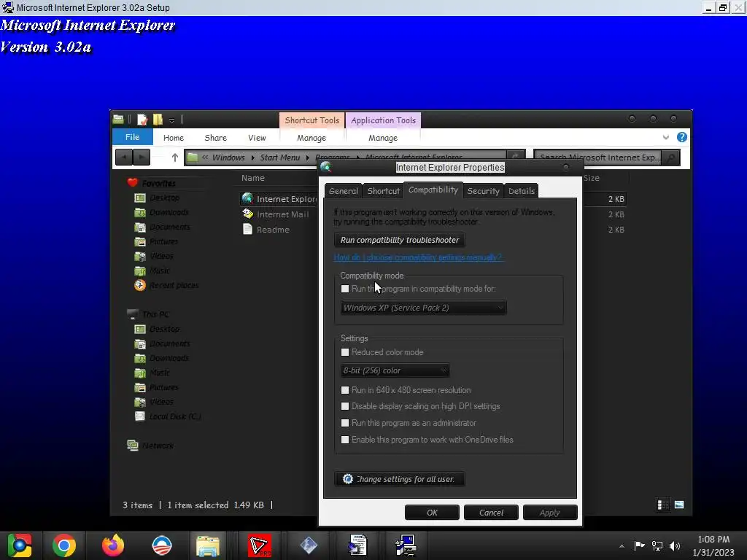This screenshot has width=747, height=560.
Task: Open the Share ribbon tab
Action: (215, 138)
